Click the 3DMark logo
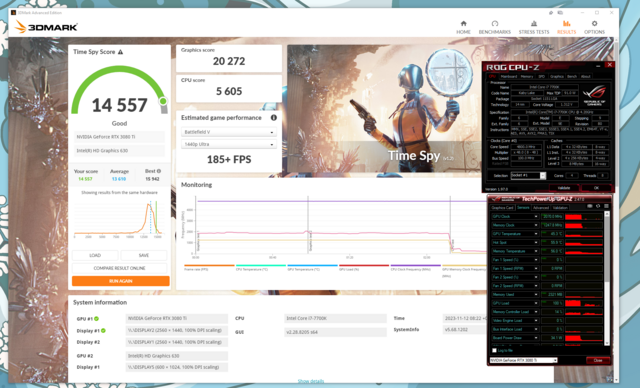 (x=46, y=27)
